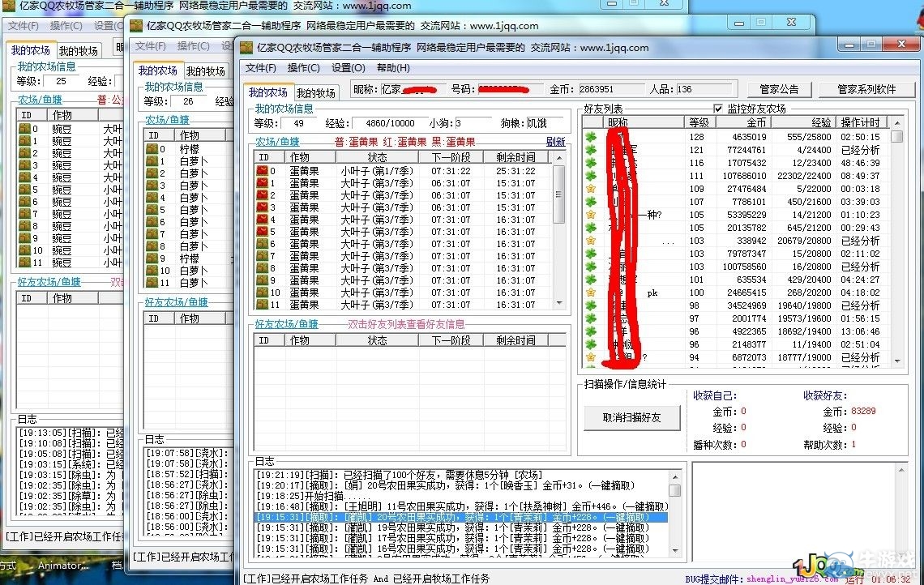Click the 等级 field showing 49
This screenshot has width=924, height=585.
pos(299,123)
